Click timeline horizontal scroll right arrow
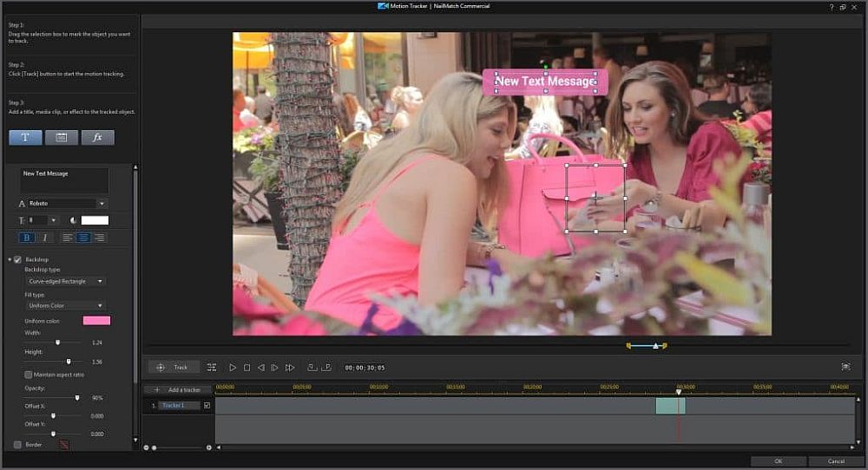The height and width of the screenshot is (470, 868). click(852, 447)
